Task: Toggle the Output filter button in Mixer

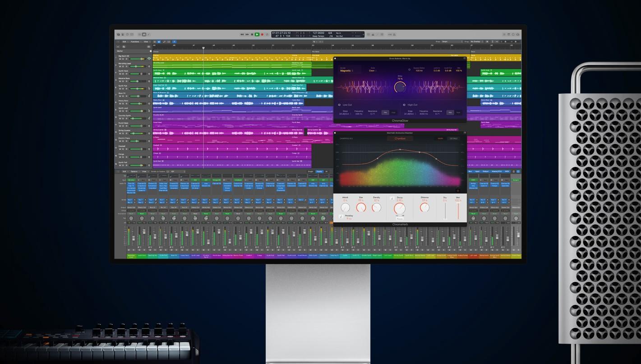Action: [485, 171]
